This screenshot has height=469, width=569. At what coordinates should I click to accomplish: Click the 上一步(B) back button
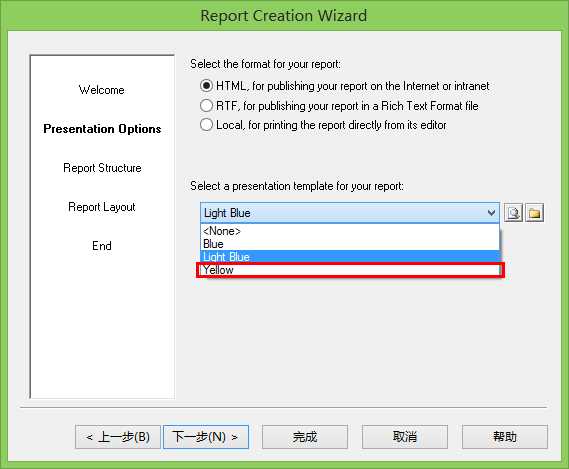[x=118, y=437]
